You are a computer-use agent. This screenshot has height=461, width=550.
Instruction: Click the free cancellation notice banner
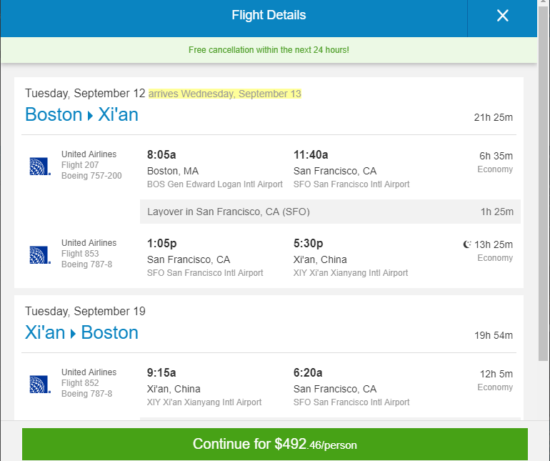click(269, 50)
